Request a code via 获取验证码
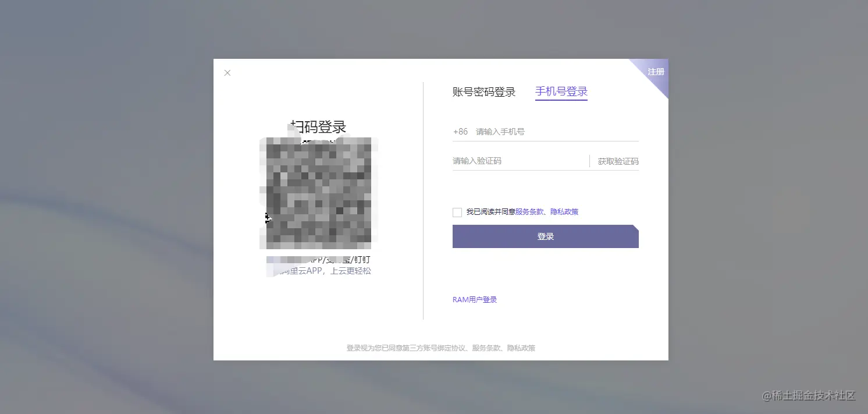Viewport: 868px width, 414px height. pyautogui.click(x=618, y=161)
